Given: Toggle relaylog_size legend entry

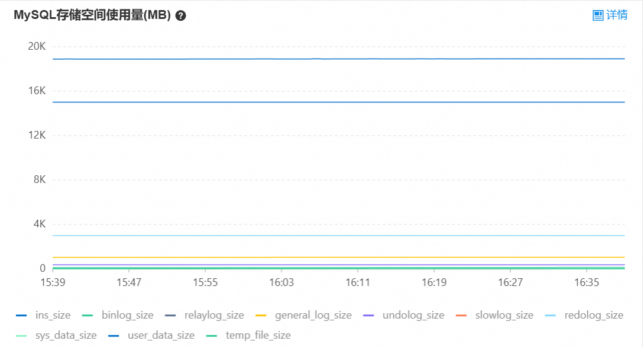Looking at the screenshot, I should (204, 316).
